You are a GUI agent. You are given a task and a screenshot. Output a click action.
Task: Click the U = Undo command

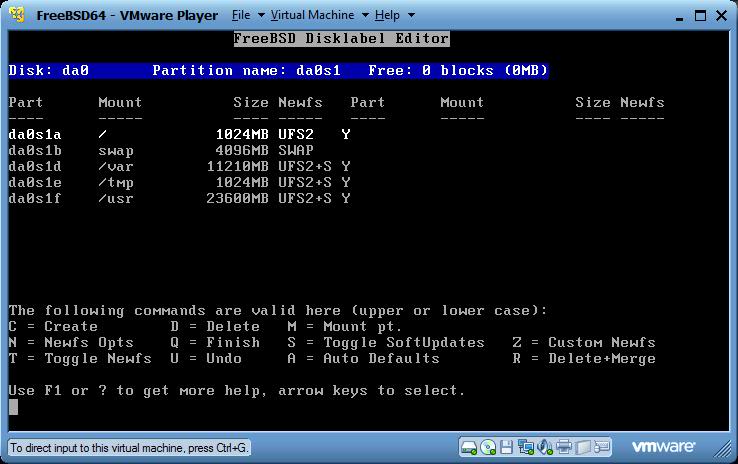[x=206, y=359]
